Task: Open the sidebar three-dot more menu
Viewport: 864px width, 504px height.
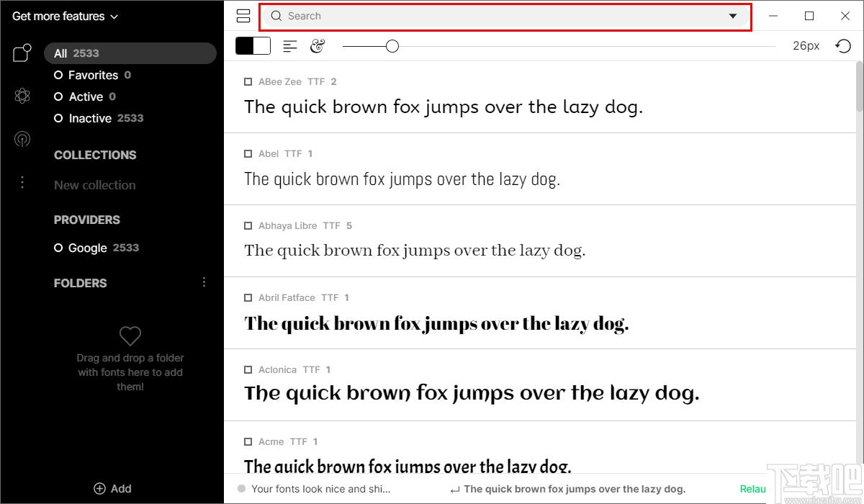Action: 22,182
